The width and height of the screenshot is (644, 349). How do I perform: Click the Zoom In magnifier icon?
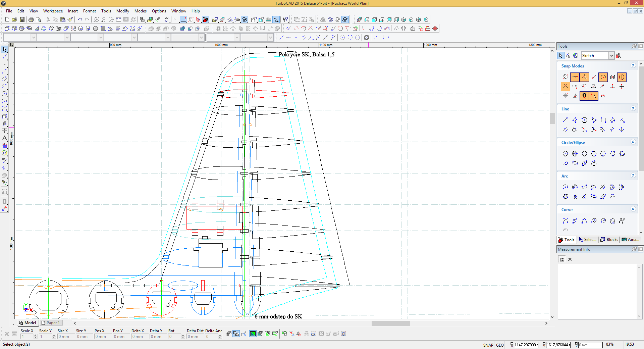[x=96, y=20]
